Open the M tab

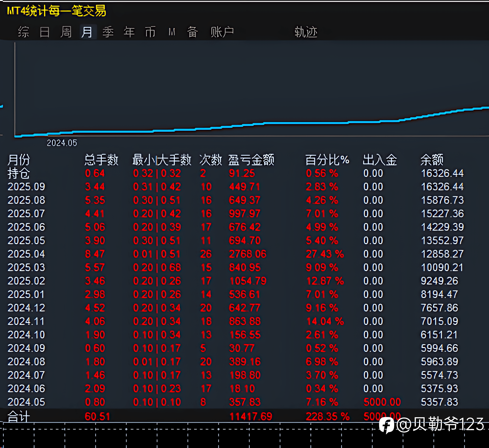click(172, 32)
